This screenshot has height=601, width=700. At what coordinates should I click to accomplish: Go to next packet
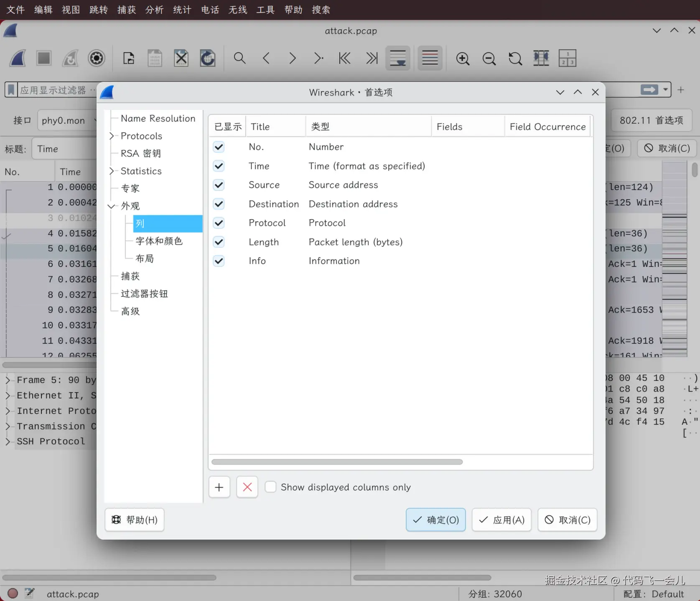293,58
